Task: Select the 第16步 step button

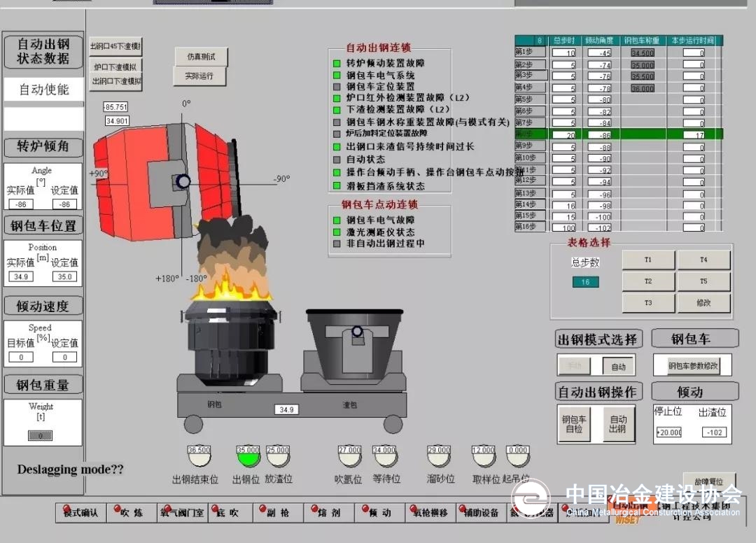Action: [531, 227]
